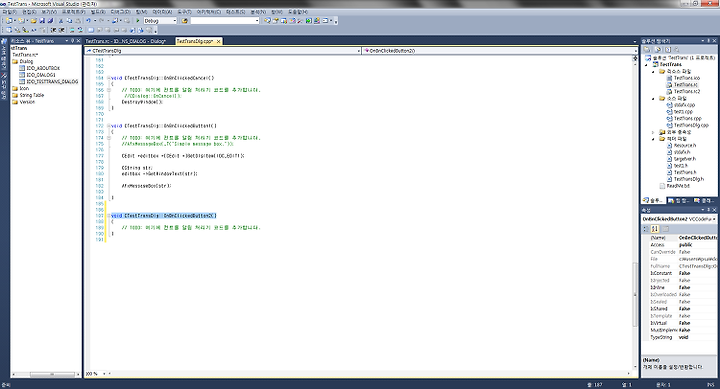The height and width of the screenshot is (389, 720).
Task: Click the Show All Files icon in Solution Explorer
Action: tap(658, 49)
